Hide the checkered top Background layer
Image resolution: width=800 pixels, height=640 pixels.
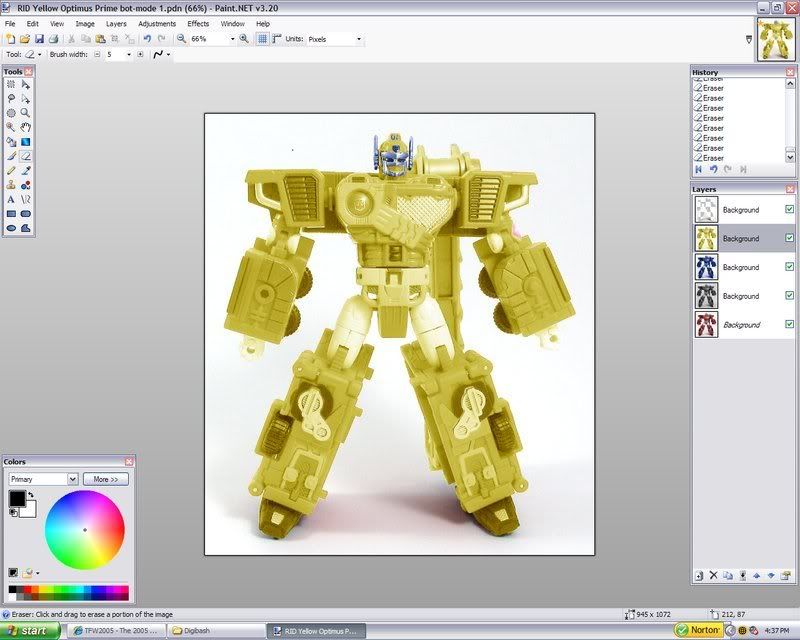[789, 209]
